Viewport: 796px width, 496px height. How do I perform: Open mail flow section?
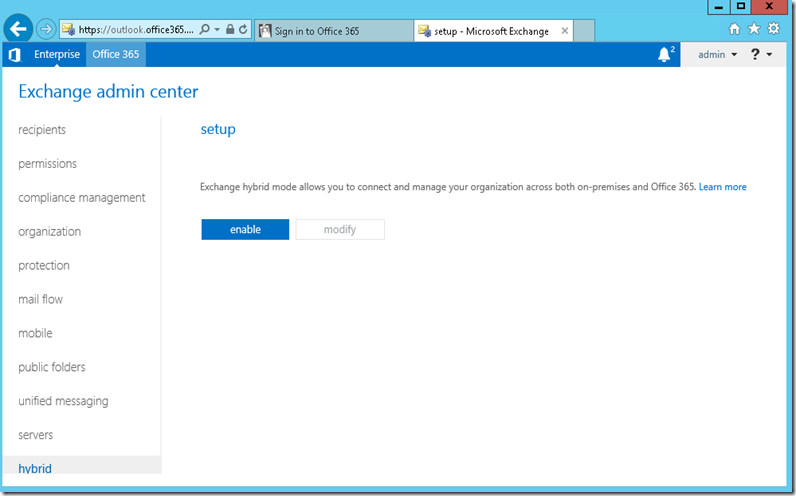pos(41,300)
